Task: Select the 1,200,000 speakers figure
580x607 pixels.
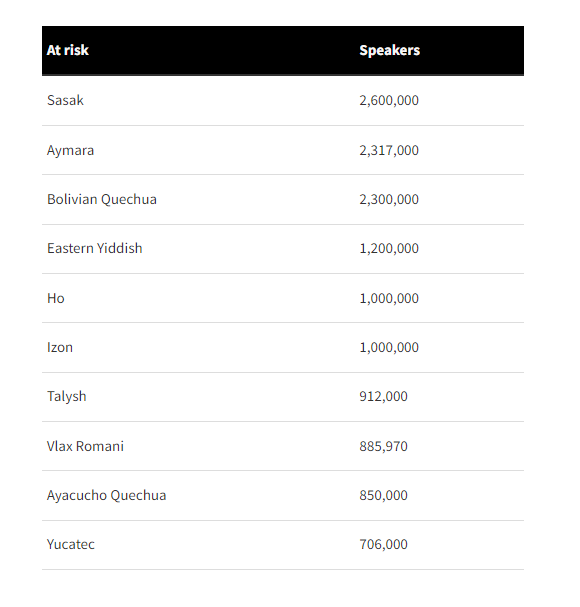Action: pyautogui.click(x=389, y=249)
